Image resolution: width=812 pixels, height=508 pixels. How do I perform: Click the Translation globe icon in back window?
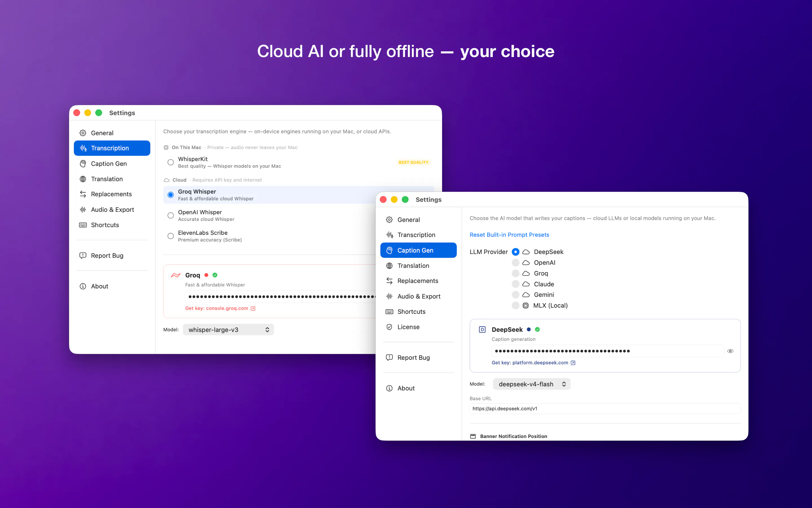(x=83, y=179)
